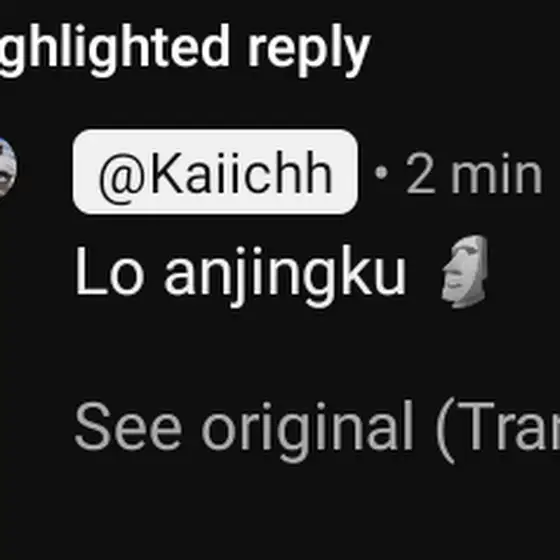The image size is (560, 560).
Task: Click the opening parenthesis after 'See original'
Action: pyautogui.click(x=446, y=430)
